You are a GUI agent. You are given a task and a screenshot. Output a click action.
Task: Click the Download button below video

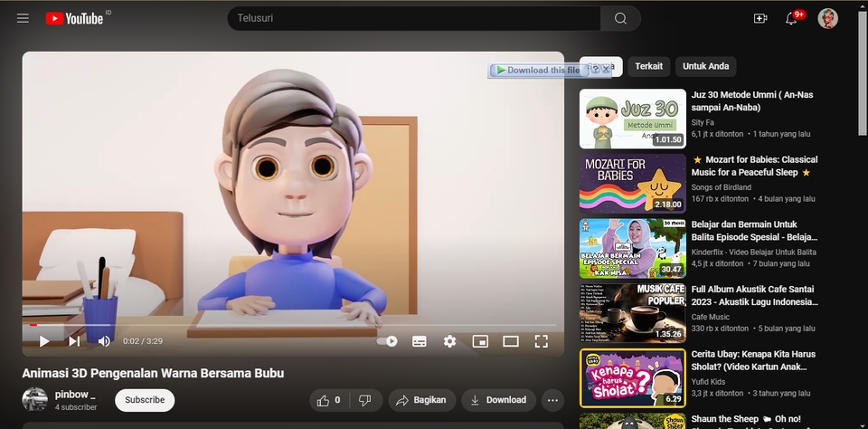[498, 400]
